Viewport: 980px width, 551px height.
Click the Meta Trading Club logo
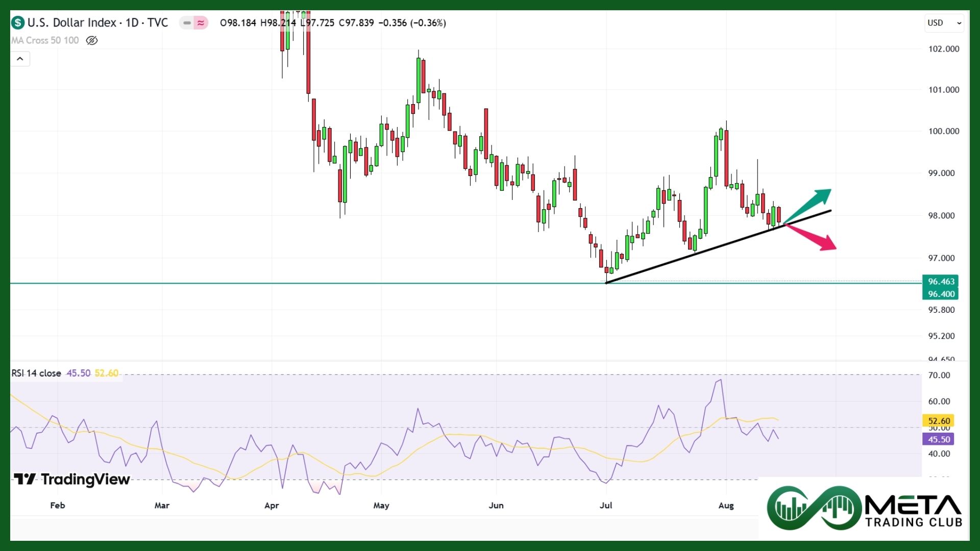coord(864,508)
